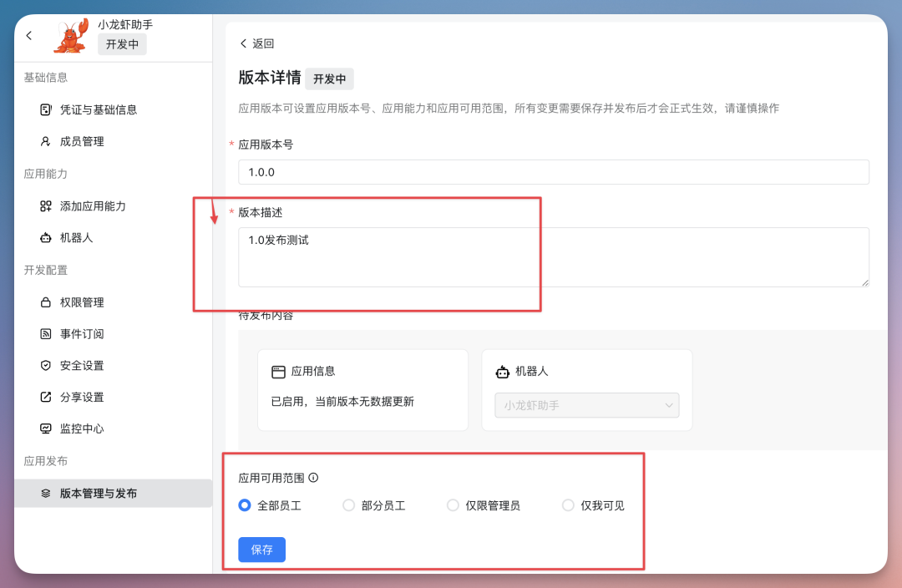Select 仅我可见 visibility option
The width and height of the screenshot is (902, 588).
coord(569,504)
